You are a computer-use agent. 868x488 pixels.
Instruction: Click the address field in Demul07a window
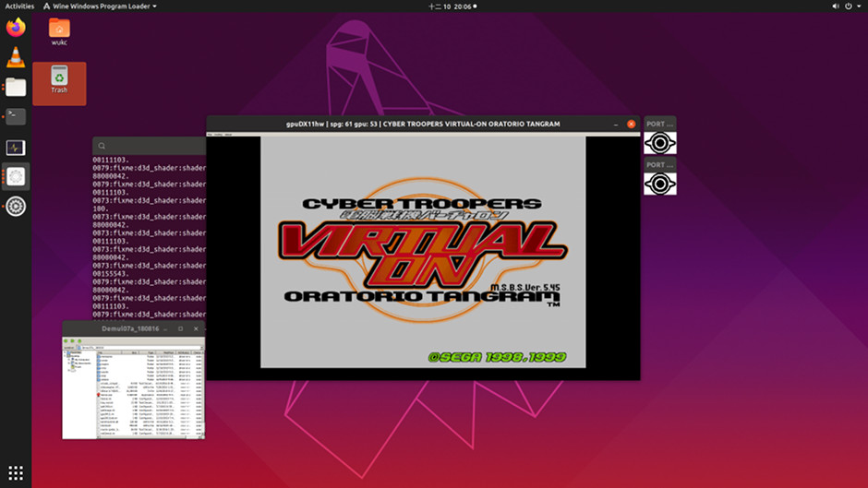coord(140,348)
